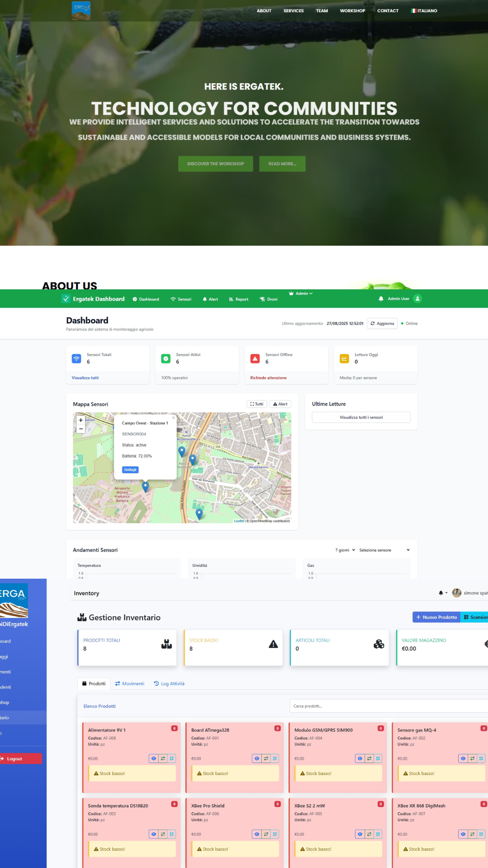This screenshot has width=488, height=868.
Task: Open transfer movement for Sensore gas MQ-4
Action: tap(472, 759)
